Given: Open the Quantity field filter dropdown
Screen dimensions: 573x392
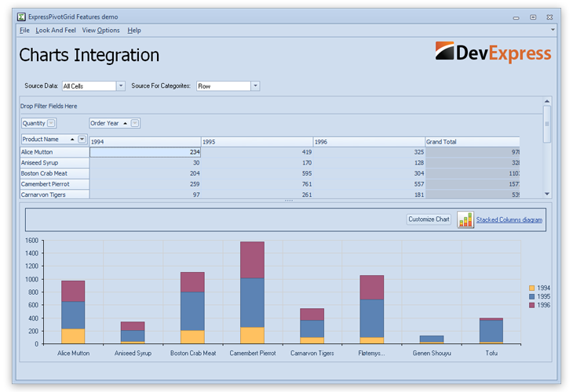Looking at the screenshot, I should click(52, 123).
